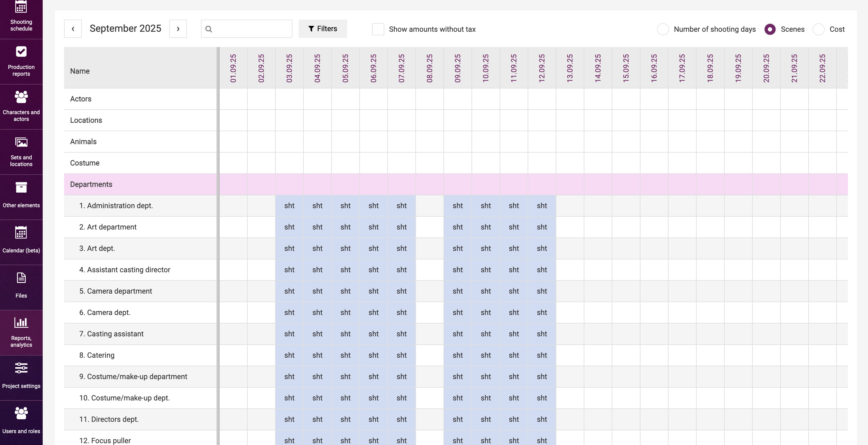Collapse the Departments group row

(91, 184)
